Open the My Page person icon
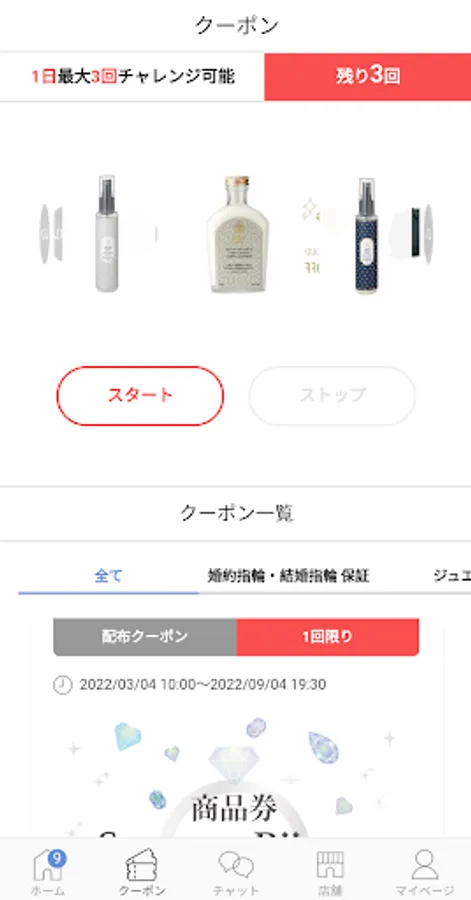The height and width of the screenshot is (900, 471). pos(425,865)
